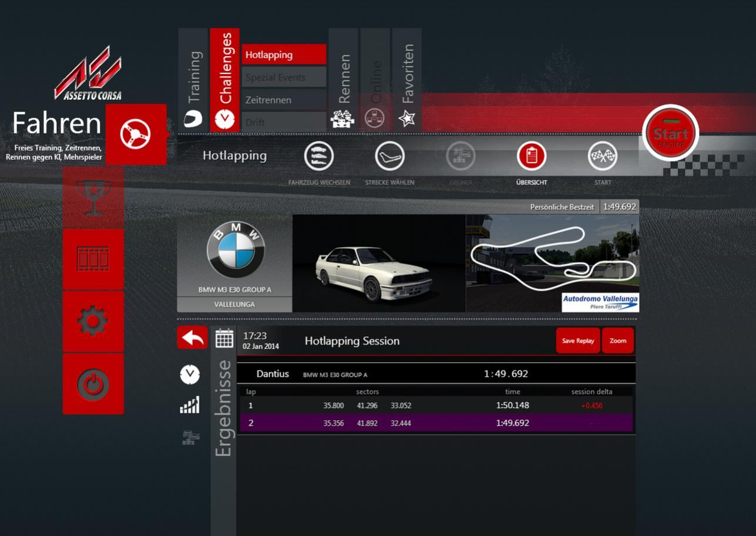Click the dimmed cars icon in results sidebar
Image resolution: width=756 pixels, height=536 pixels.
pyautogui.click(x=190, y=437)
